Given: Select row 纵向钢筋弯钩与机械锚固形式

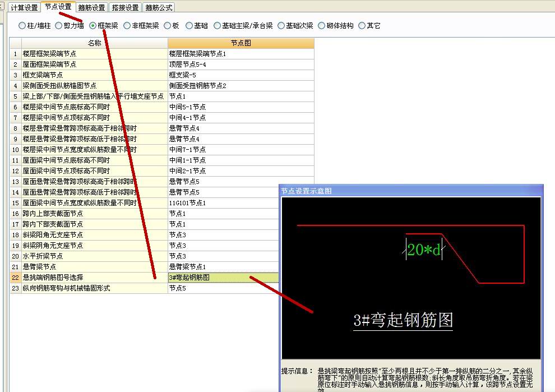Looking at the screenshot, I should tap(95, 288).
